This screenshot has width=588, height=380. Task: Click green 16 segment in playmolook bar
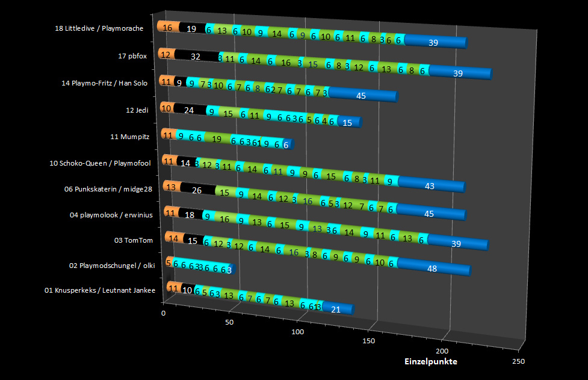(225, 219)
